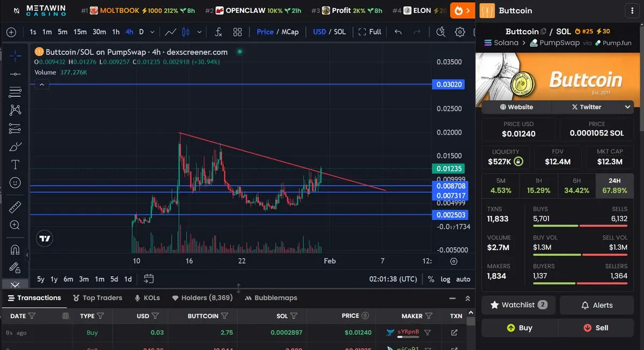644x350 pixels.
Task: Click the 0.002503 horizontal line price label
Action: point(450,215)
